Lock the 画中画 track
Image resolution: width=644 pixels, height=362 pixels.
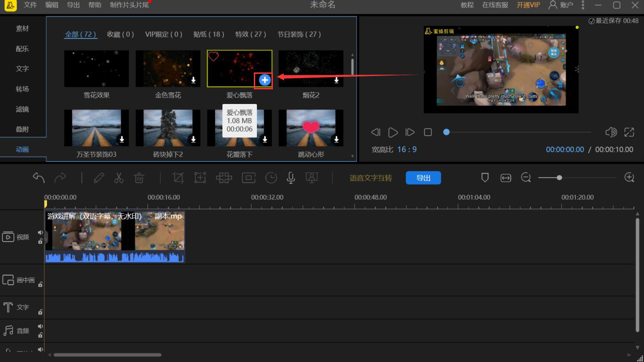tap(40, 284)
